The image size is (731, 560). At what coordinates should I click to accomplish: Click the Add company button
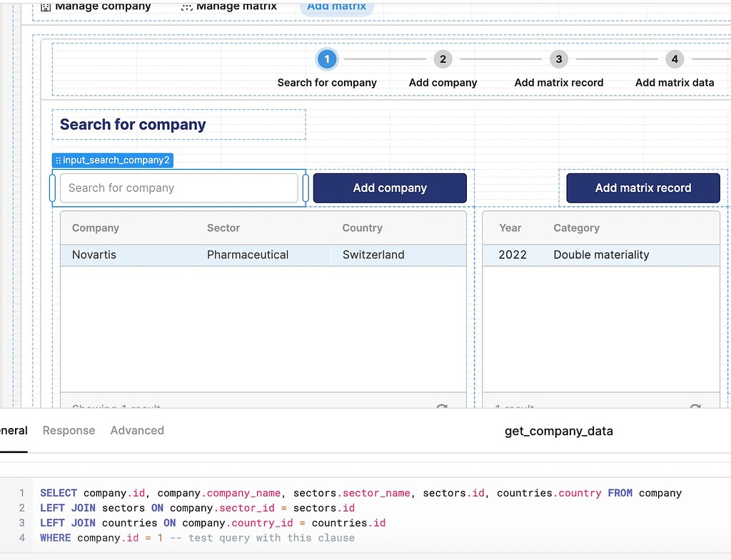tap(390, 188)
